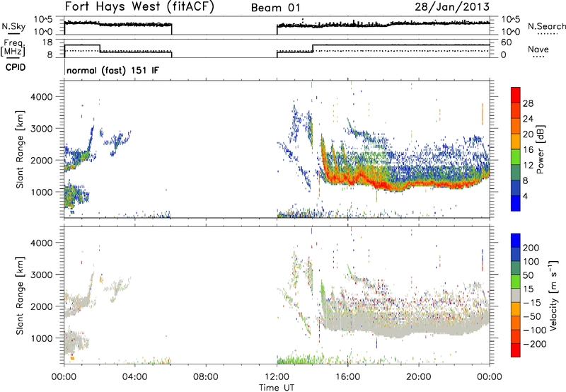Click the 'Slant Range [km]' label of velocity panel

pyautogui.click(x=20, y=296)
